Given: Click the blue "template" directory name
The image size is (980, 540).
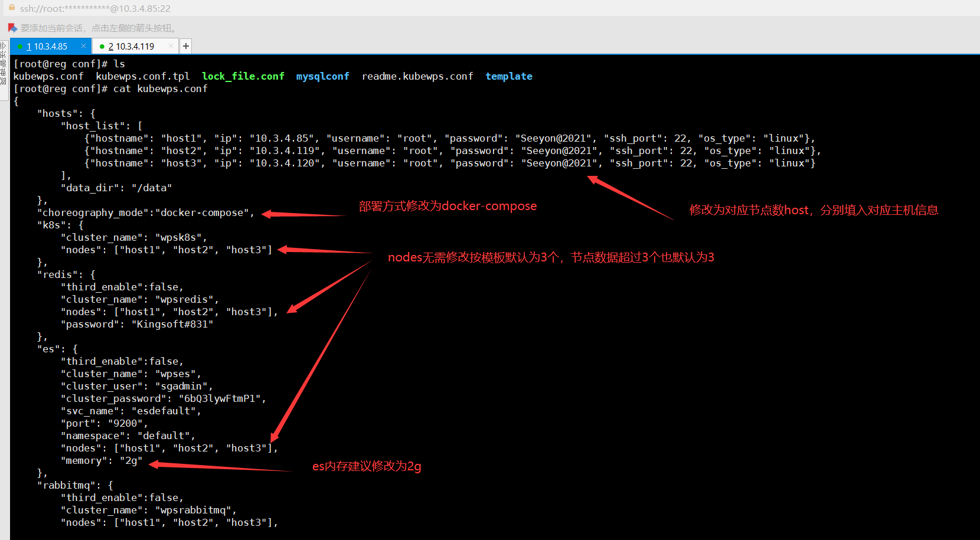Looking at the screenshot, I should [x=509, y=76].
